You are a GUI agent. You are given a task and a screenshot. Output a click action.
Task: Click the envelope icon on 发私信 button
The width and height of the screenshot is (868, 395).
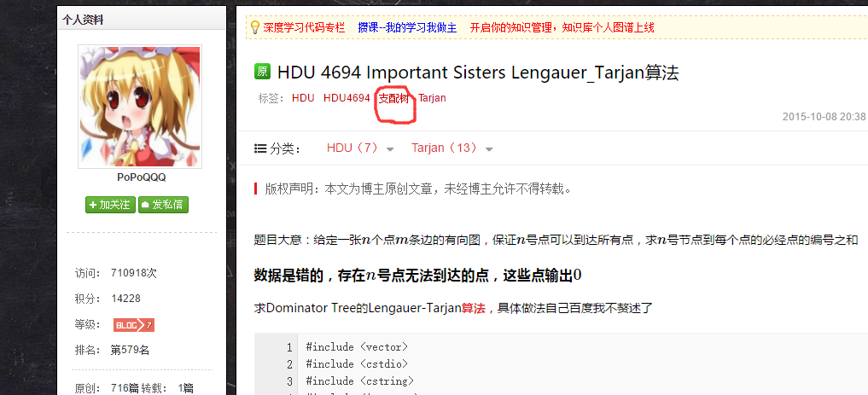145,205
